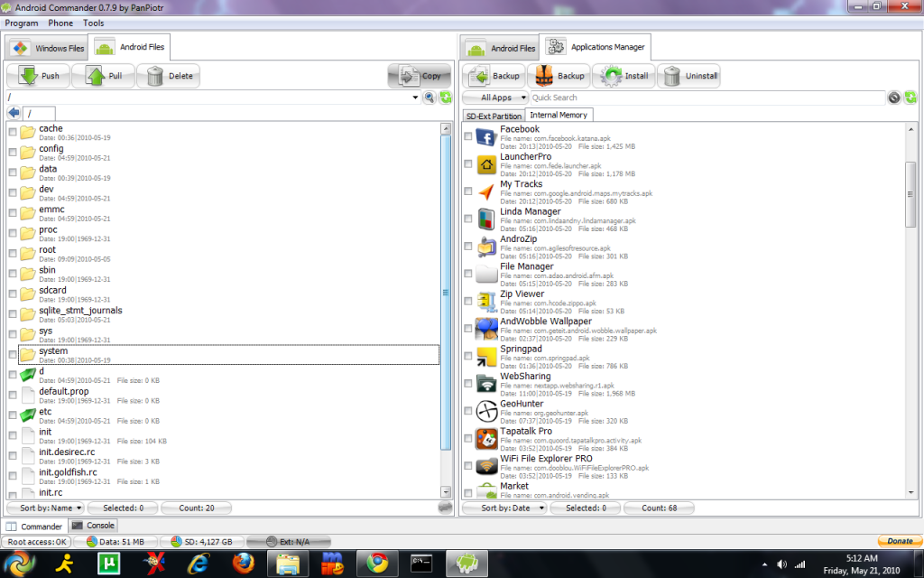
Task: Click the Linda Manager app icon
Action: coord(486,219)
